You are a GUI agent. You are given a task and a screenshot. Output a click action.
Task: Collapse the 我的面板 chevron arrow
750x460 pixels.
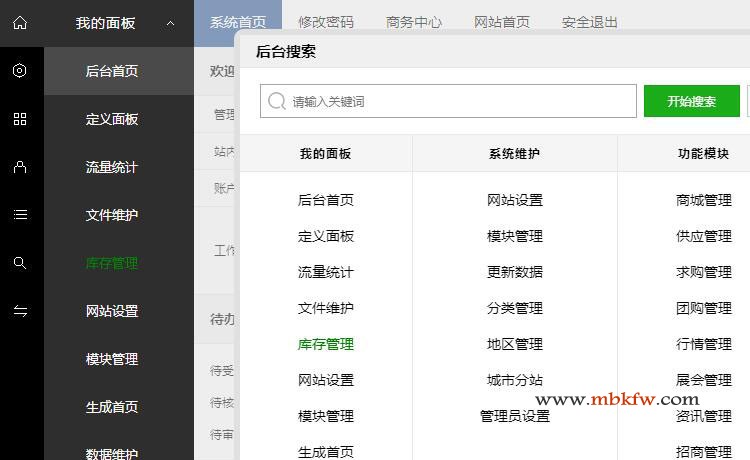click(171, 23)
